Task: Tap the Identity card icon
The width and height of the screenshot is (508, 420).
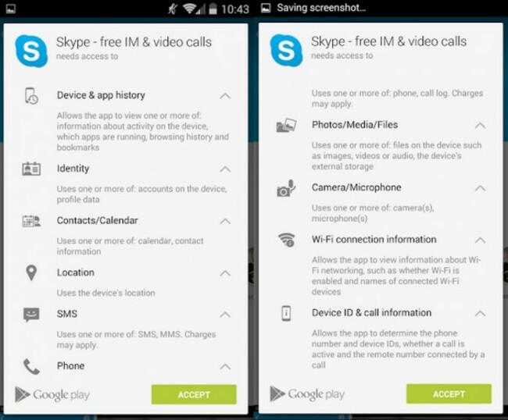Action: [x=31, y=169]
